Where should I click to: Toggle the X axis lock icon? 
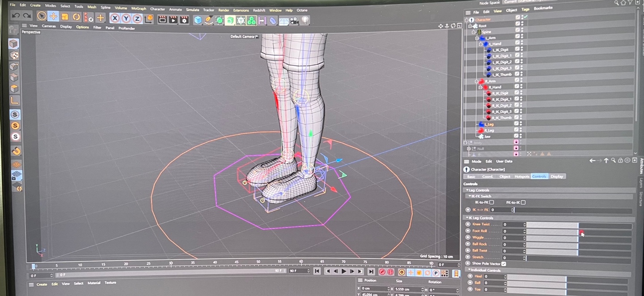pos(115,18)
